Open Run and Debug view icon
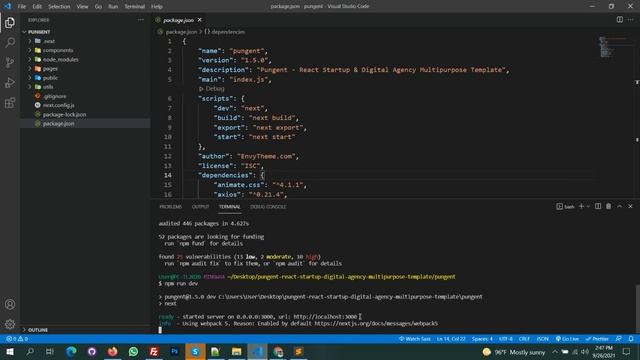 (x=10, y=82)
